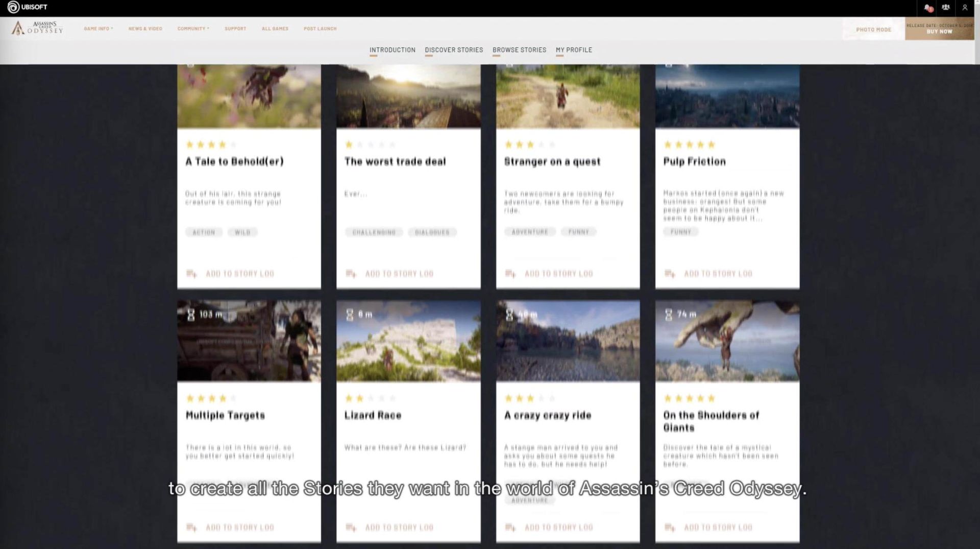Click the star rating of On the Shoulders of Giants
Viewport: 980px width, 549px height.
tap(690, 398)
